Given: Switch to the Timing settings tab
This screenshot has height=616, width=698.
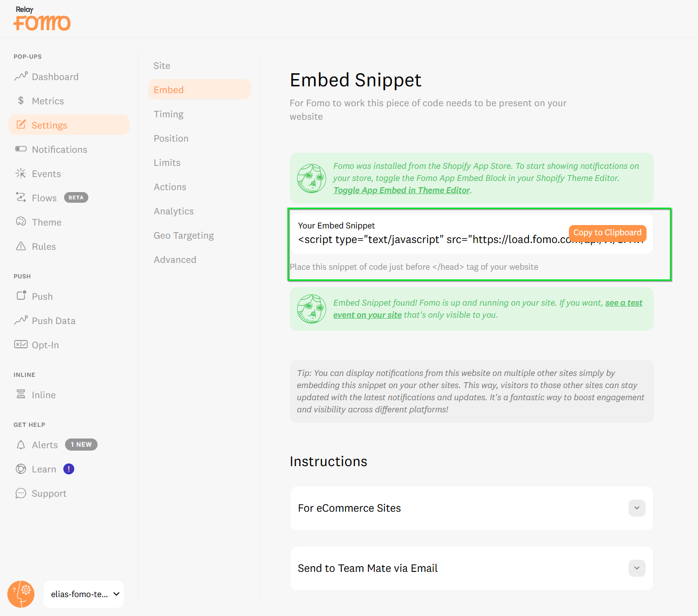Looking at the screenshot, I should coord(168,114).
